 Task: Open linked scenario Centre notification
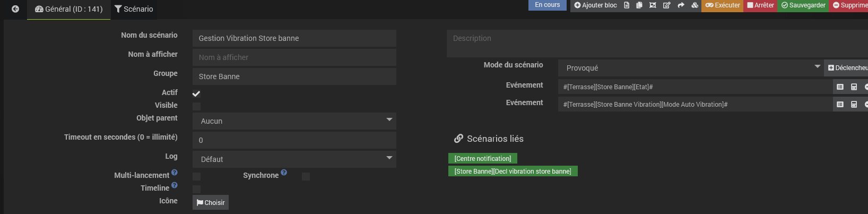tap(482, 159)
